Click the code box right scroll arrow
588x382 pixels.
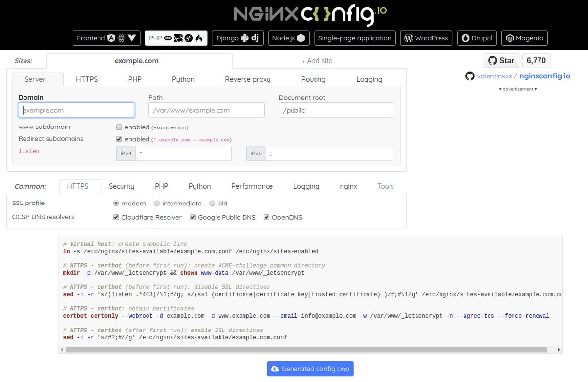[x=559, y=350]
